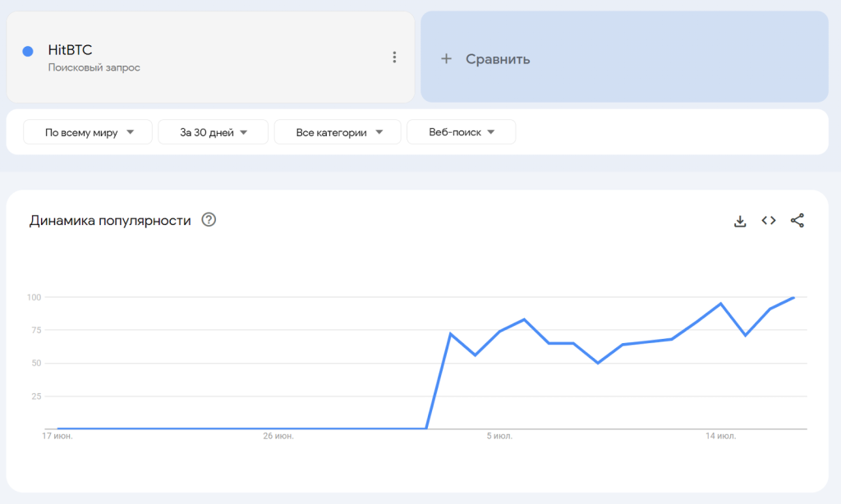Click the 26 июн. date axis label
The width and height of the screenshot is (841, 504).
click(x=278, y=437)
